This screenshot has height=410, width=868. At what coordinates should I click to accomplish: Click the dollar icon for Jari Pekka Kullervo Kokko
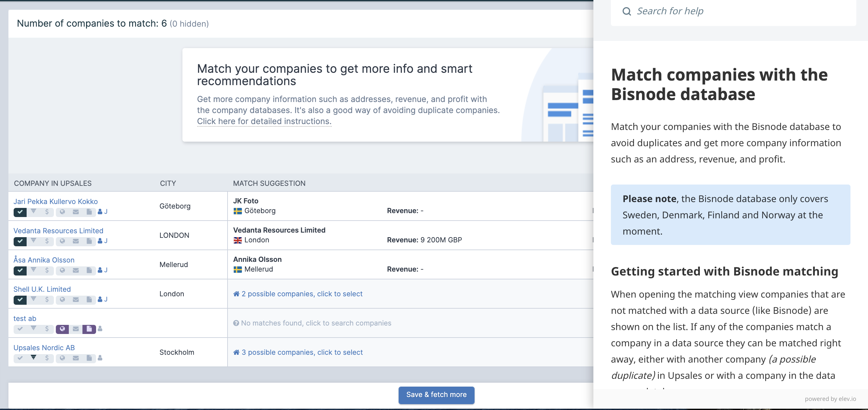47,212
